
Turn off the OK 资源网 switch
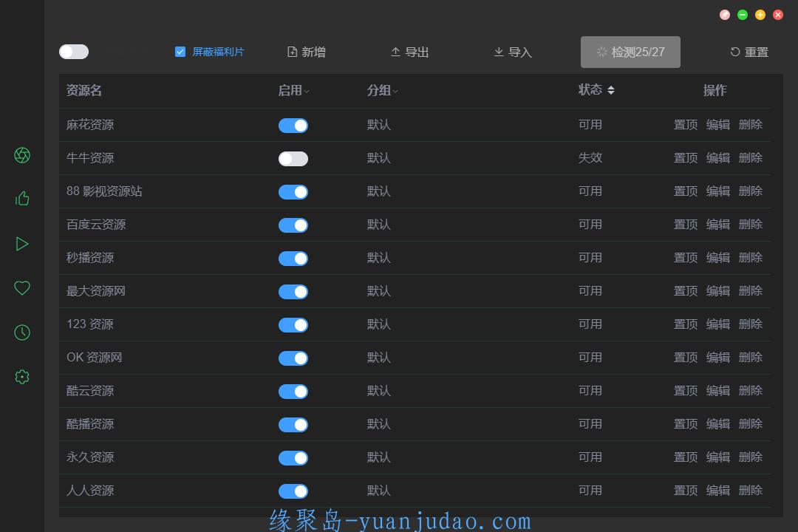click(293, 358)
